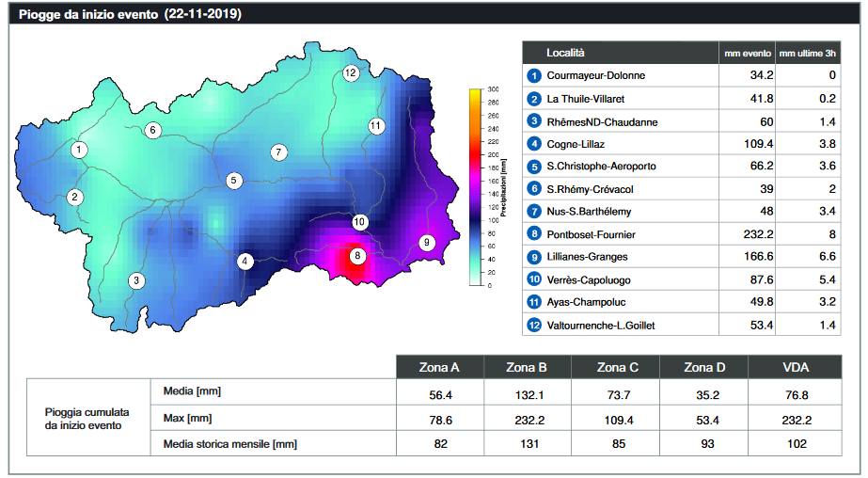Click the Zona A column header
Viewport: 868px width, 478px height.
tap(443, 367)
